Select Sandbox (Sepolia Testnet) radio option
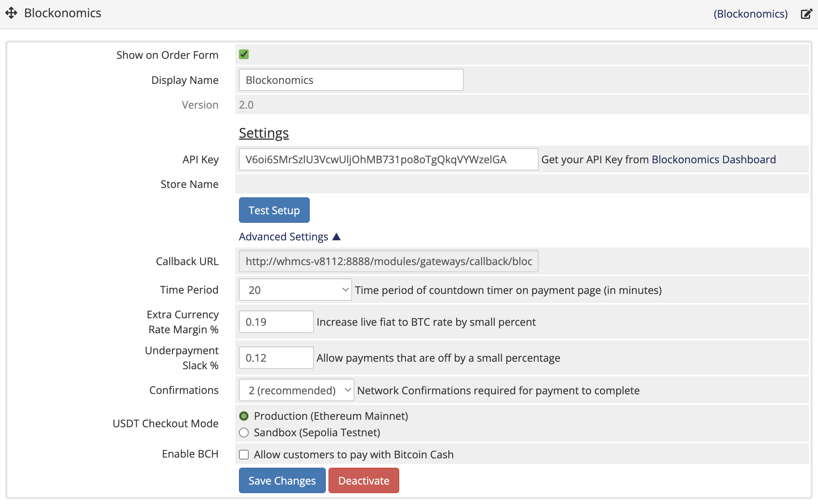The image size is (818, 504). click(244, 432)
